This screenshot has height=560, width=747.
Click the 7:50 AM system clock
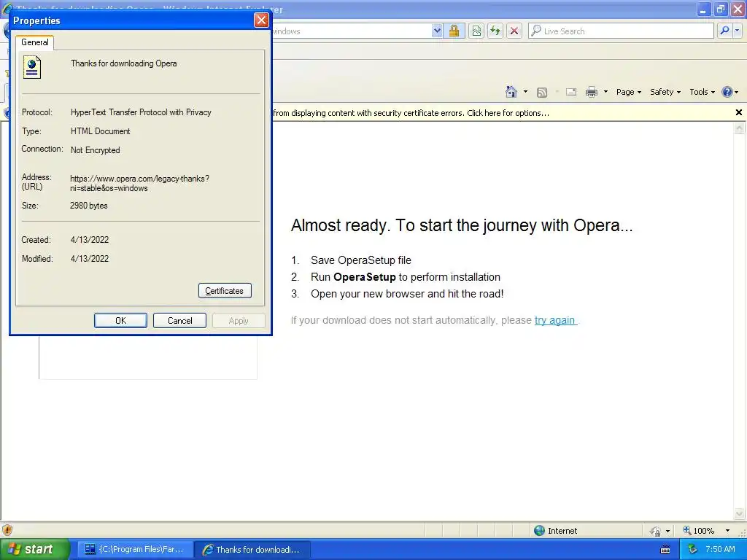click(720, 549)
